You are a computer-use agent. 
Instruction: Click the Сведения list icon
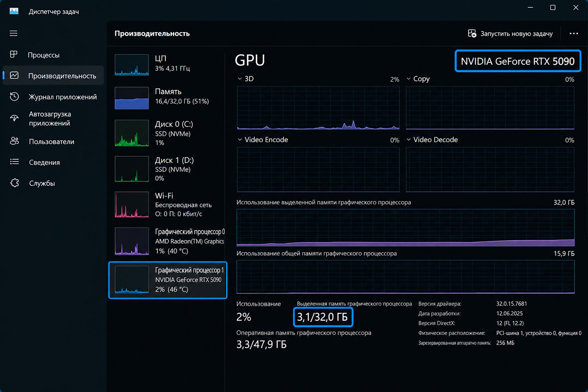(x=14, y=162)
